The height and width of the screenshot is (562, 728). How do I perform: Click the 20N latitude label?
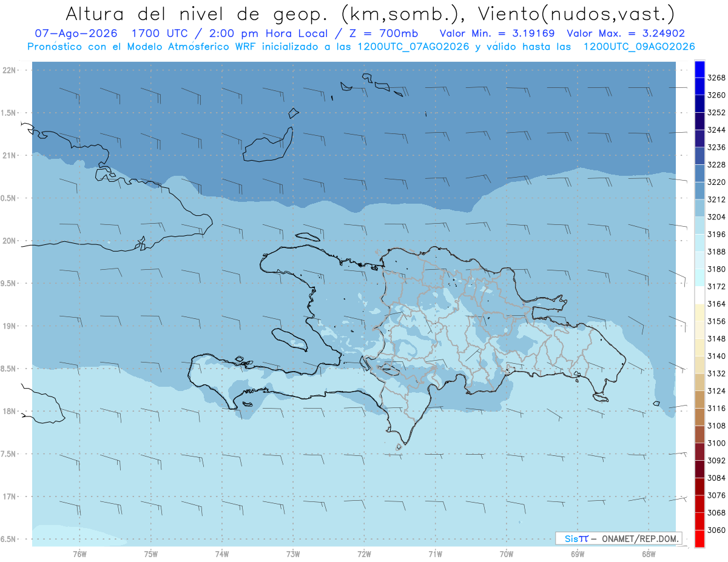pos(10,241)
